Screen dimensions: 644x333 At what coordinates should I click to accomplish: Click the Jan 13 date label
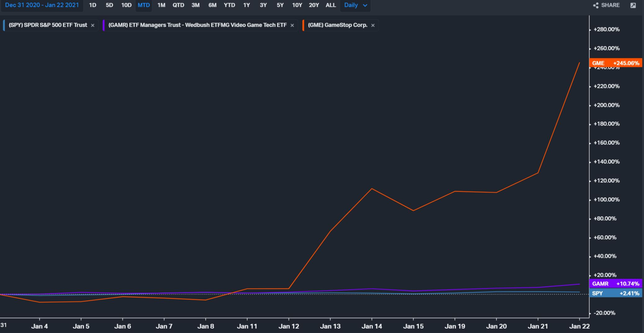click(x=330, y=326)
